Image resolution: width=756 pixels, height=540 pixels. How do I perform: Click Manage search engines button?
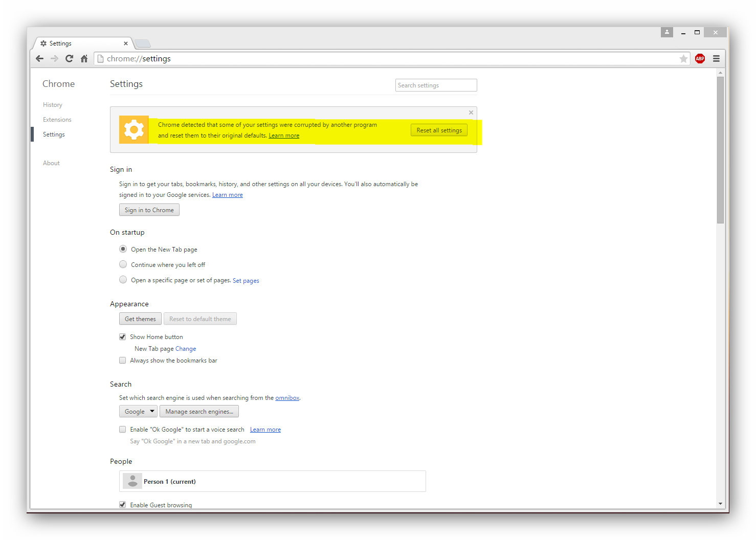(199, 411)
